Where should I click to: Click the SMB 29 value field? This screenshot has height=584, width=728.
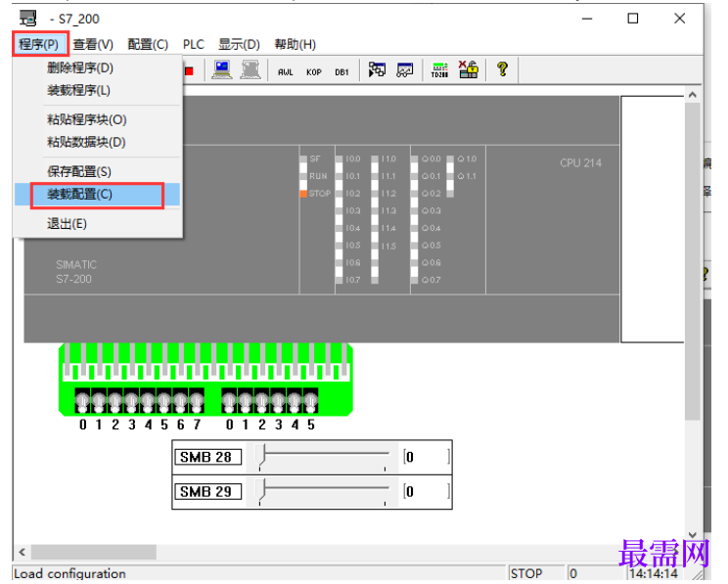(427, 491)
